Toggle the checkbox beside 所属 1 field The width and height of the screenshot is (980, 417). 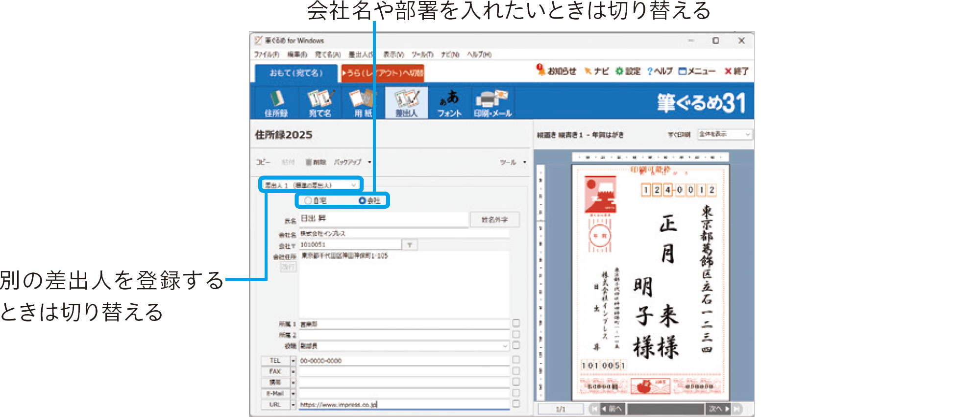(516, 323)
